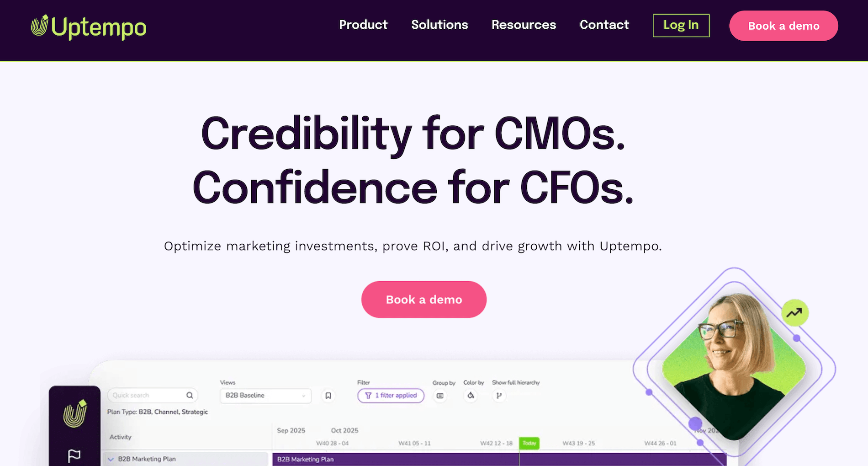Click the green trending-arrow badge near the portrait
Image resolution: width=868 pixels, height=466 pixels.
click(x=795, y=312)
